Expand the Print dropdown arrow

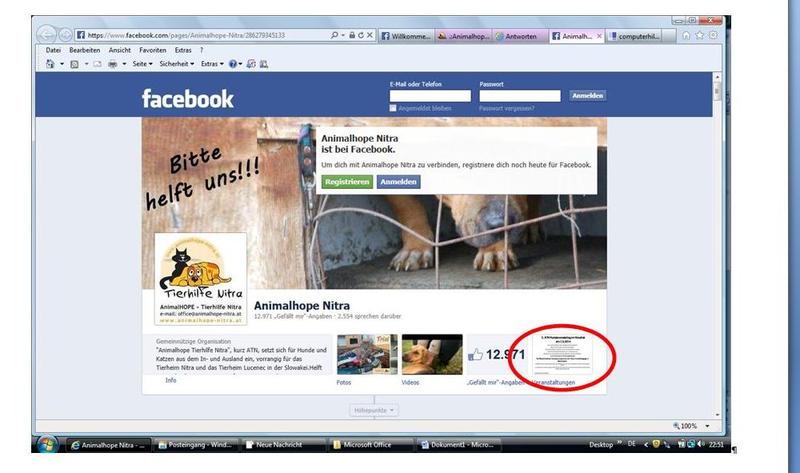[124, 64]
